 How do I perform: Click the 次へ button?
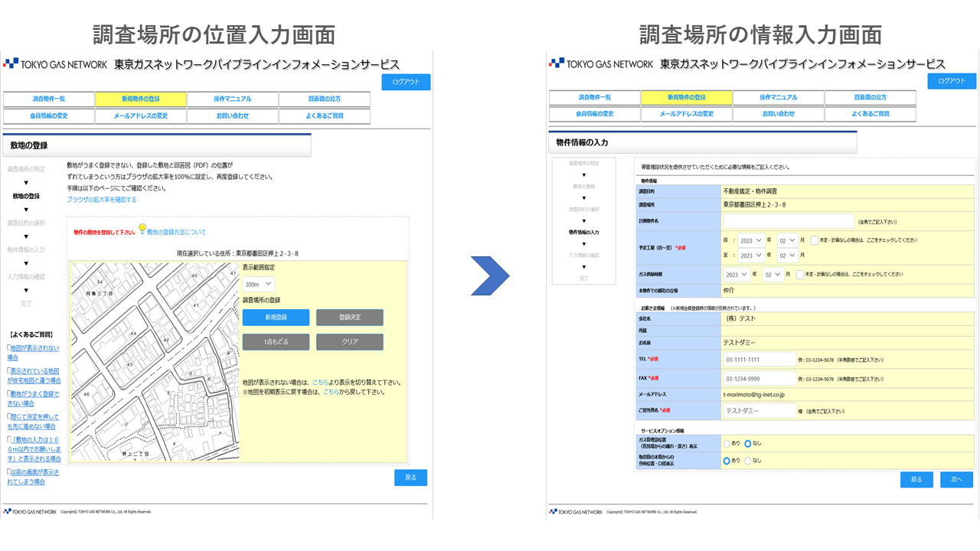point(956,479)
